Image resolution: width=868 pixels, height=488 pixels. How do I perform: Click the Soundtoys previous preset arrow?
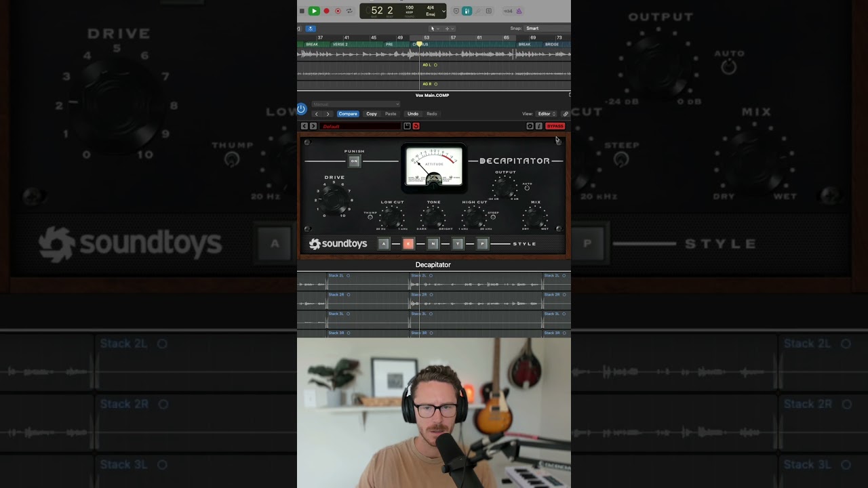304,126
